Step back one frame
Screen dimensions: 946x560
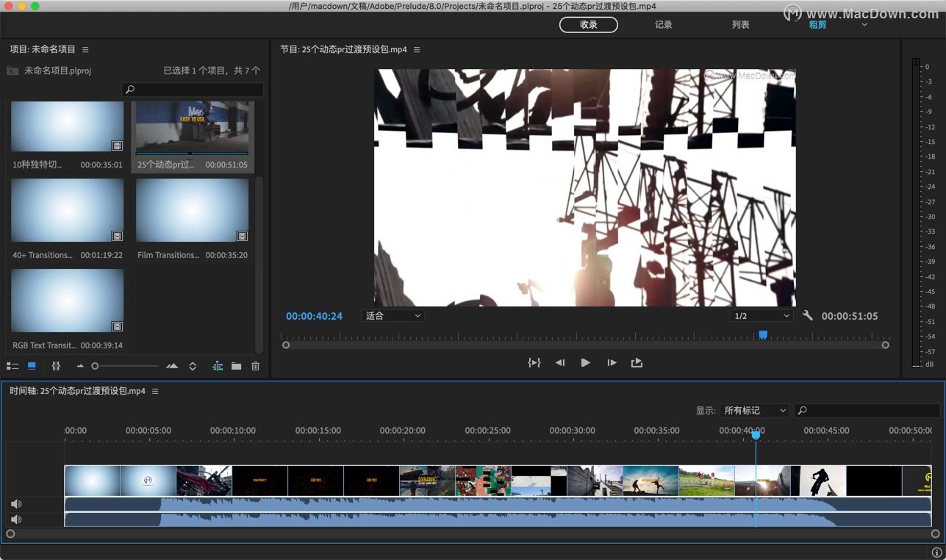click(x=560, y=362)
